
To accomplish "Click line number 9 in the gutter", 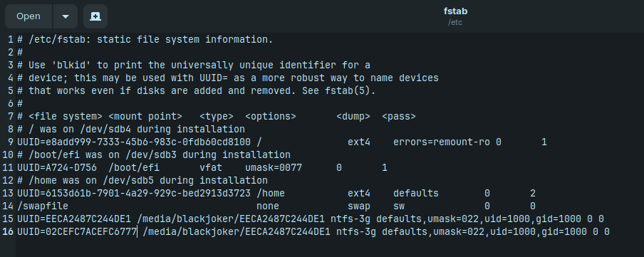I will pos(10,142).
